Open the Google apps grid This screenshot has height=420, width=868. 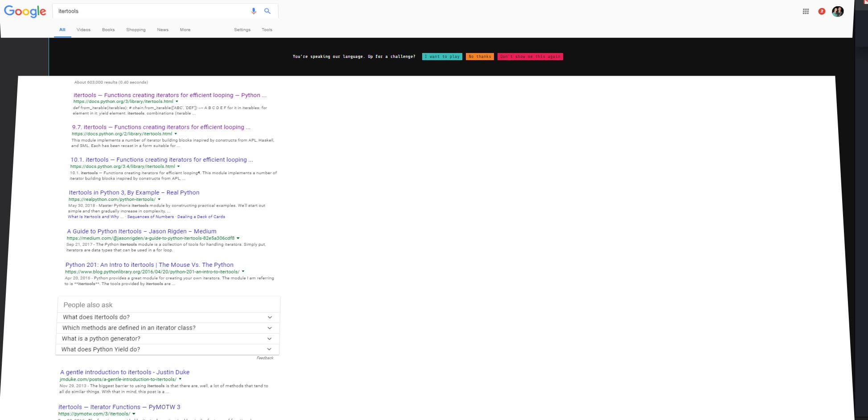click(x=806, y=12)
